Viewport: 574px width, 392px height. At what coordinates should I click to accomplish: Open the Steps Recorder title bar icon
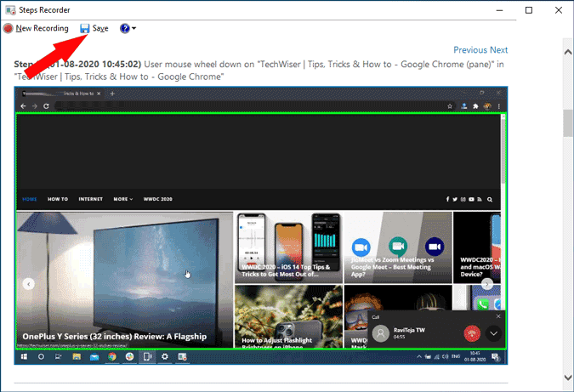tap(10, 10)
